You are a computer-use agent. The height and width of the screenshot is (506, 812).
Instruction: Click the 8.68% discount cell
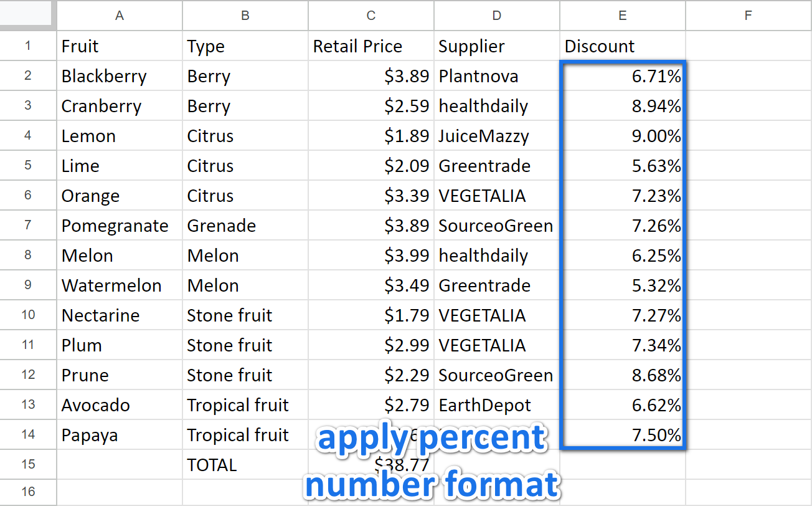(x=623, y=375)
